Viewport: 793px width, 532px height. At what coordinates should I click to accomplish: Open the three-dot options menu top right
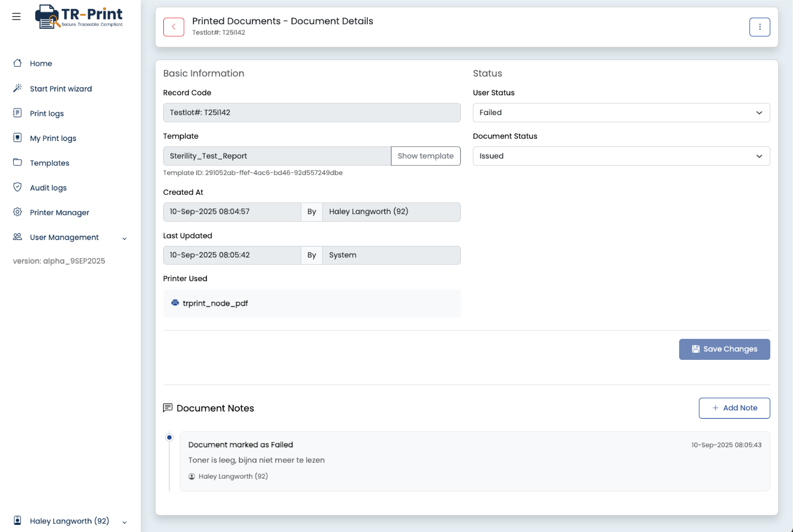[760, 27]
